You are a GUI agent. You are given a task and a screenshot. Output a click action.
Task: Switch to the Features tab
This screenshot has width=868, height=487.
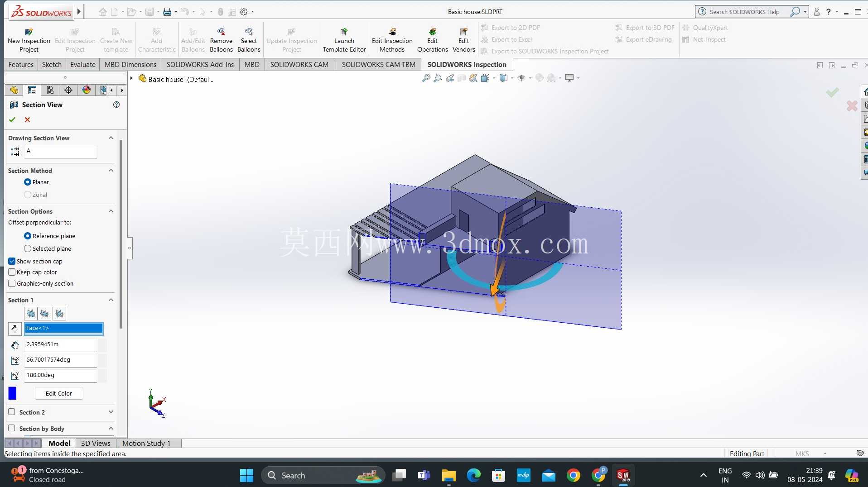(x=21, y=65)
